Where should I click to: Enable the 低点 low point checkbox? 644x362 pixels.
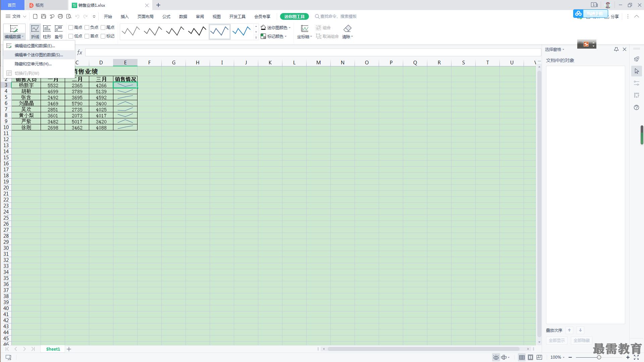click(x=71, y=36)
